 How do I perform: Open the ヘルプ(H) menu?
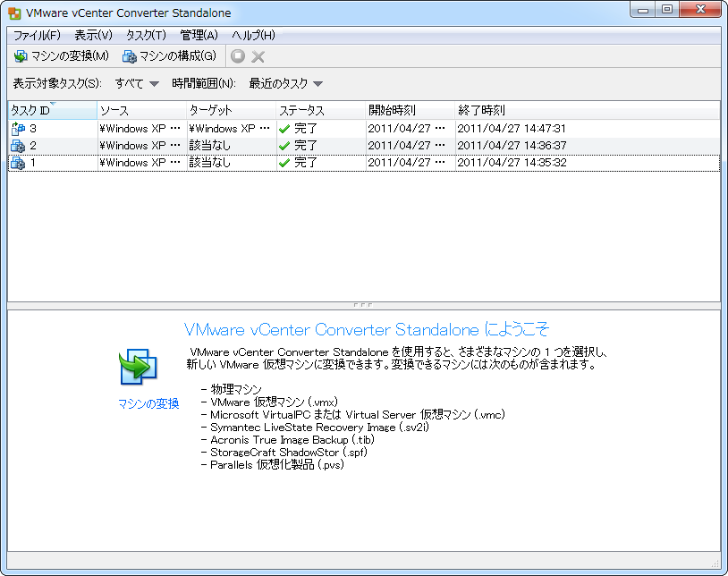pyautogui.click(x=253, y=35)
